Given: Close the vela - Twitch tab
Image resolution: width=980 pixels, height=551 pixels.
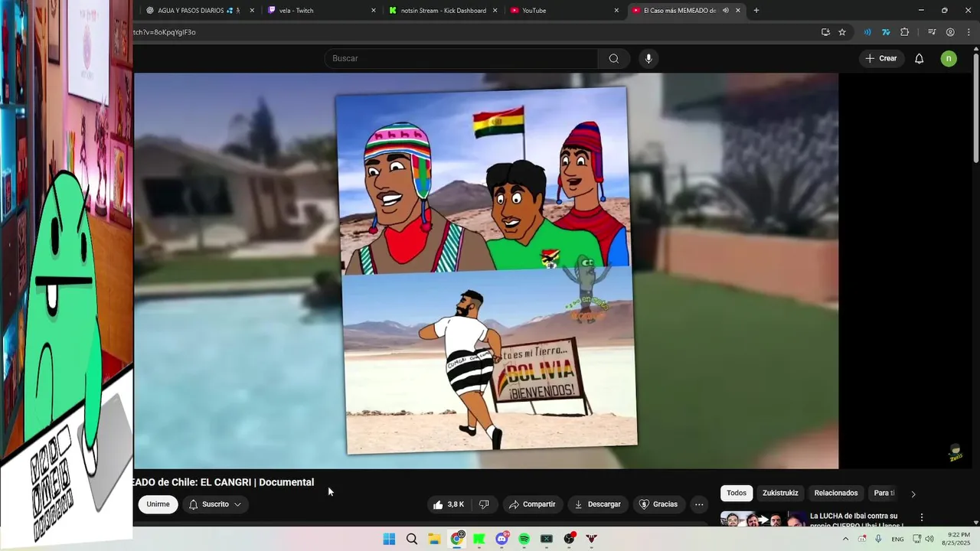Looking at the screenshot, I should point(374,11).
